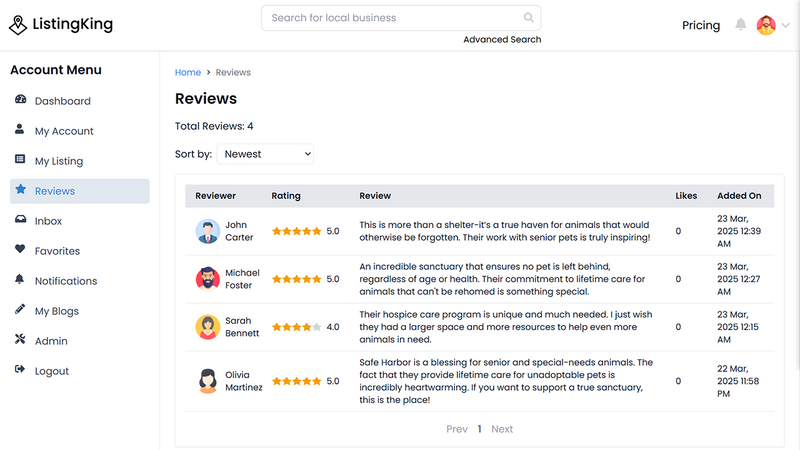Click the Home breadcrumb link

click(188, 72)
